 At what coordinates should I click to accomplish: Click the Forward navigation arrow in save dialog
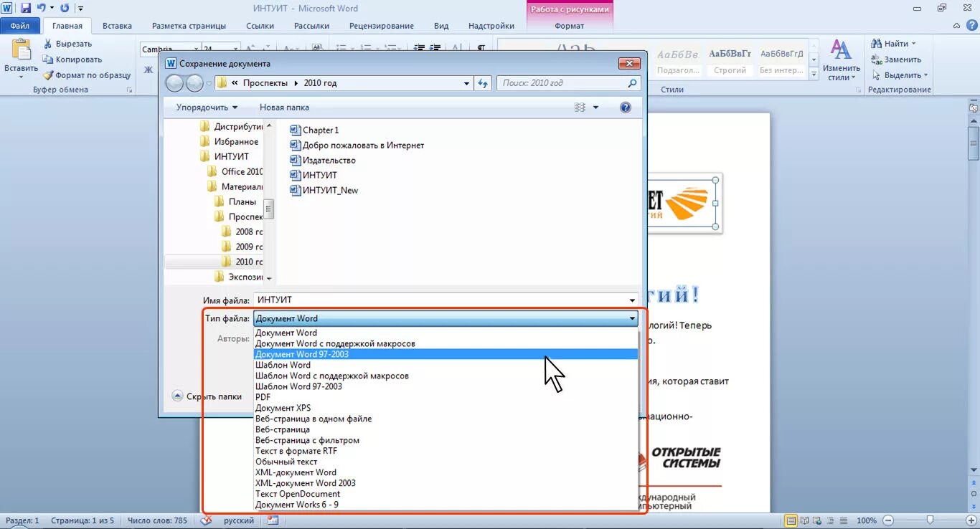(x=194, y=83)
